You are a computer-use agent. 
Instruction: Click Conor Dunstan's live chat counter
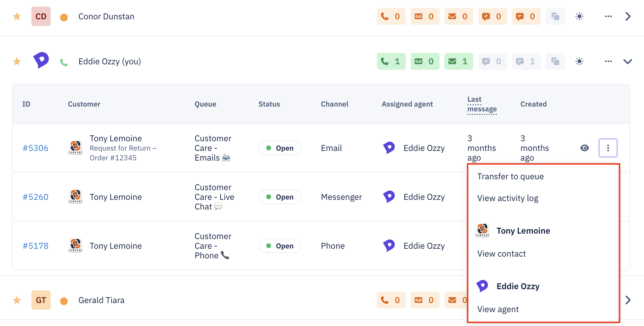492,16
